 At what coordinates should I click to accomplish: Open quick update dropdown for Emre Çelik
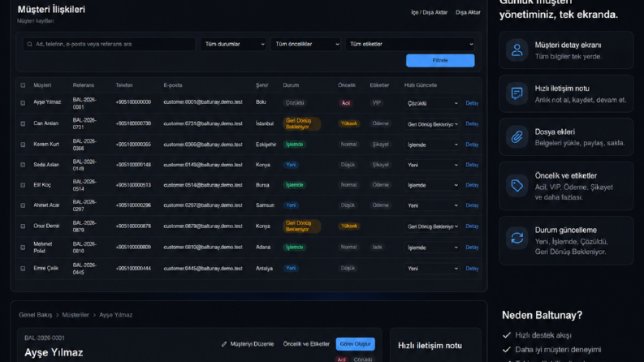coord(432,269)
